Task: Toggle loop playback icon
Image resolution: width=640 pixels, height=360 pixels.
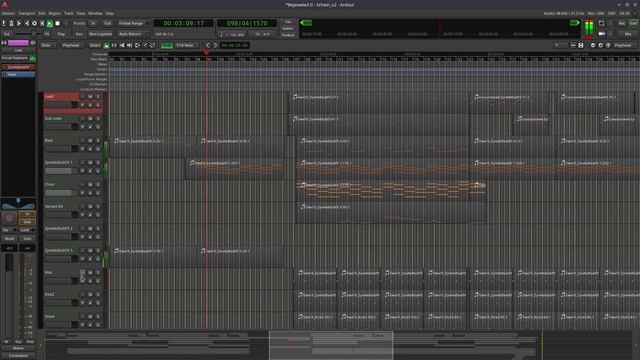Action: pyautogui.click(x=34, y=24)
